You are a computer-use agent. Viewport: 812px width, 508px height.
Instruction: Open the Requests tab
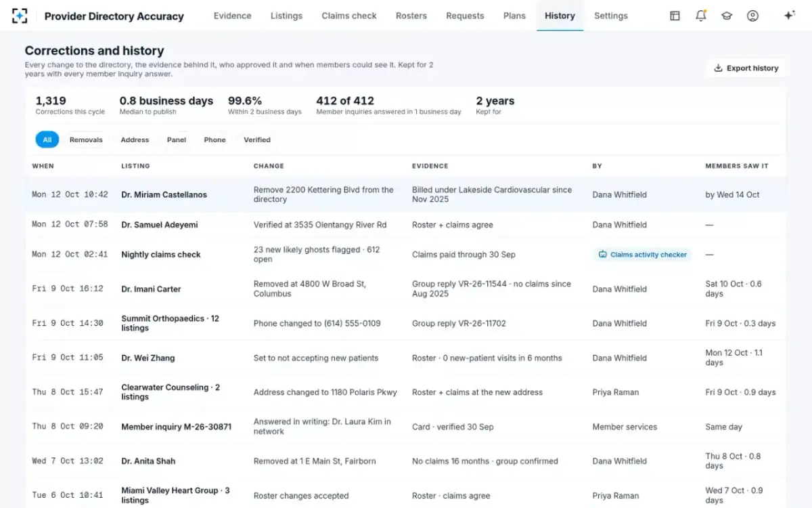coord(465,16)
